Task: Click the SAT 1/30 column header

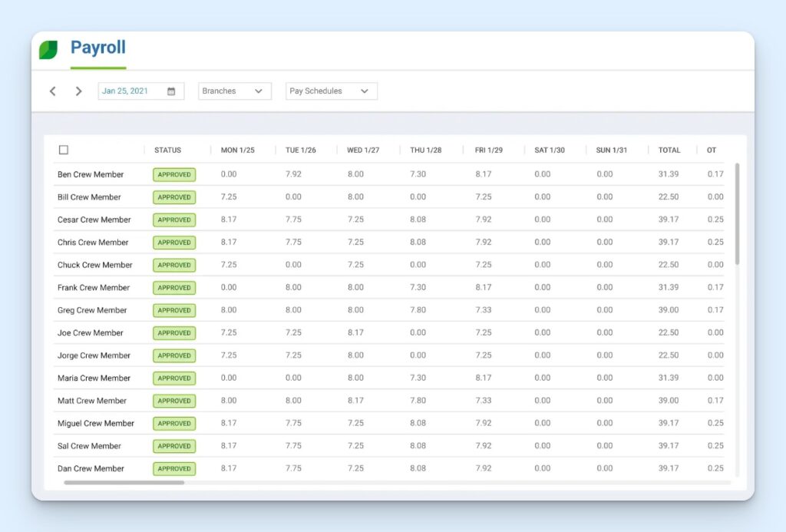Action: click(550, 150)
